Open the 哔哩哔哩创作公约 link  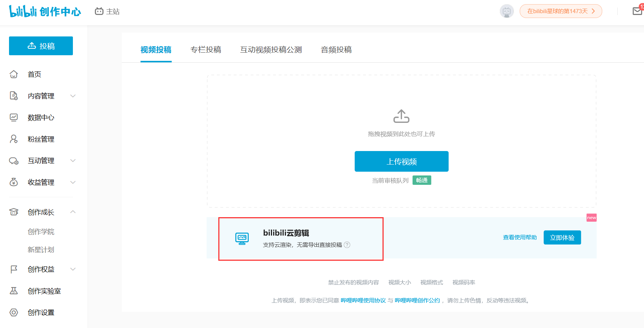click(x=417, y=301)
